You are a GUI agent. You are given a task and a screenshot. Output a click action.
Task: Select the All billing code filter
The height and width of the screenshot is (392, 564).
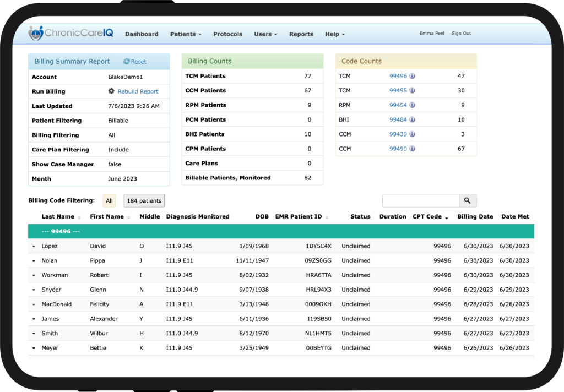click(110, 200)
